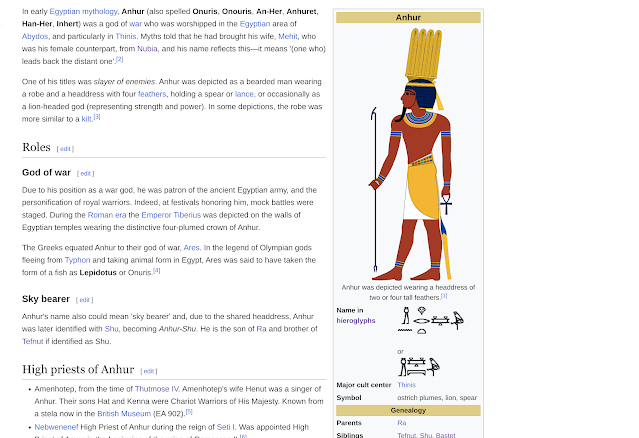Click the first hieroglyph name image

[431, 320]
